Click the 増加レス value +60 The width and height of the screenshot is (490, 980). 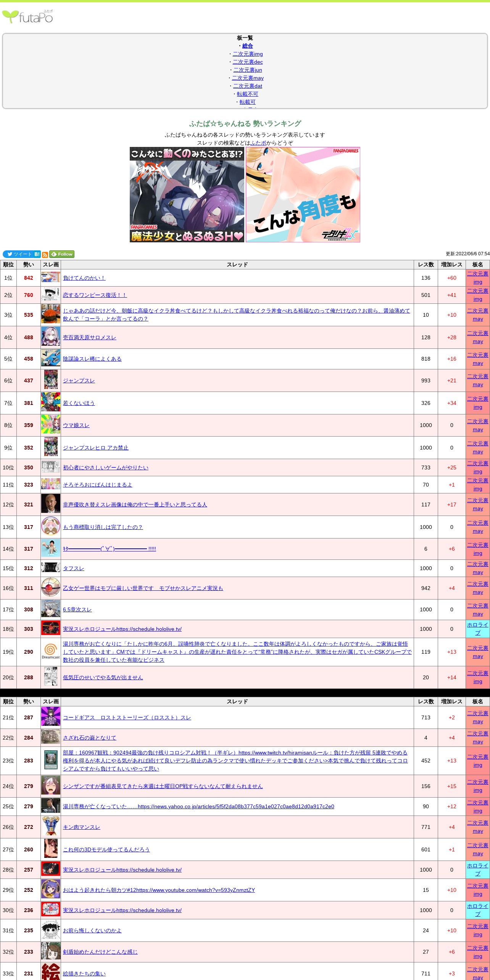point(452,278)
